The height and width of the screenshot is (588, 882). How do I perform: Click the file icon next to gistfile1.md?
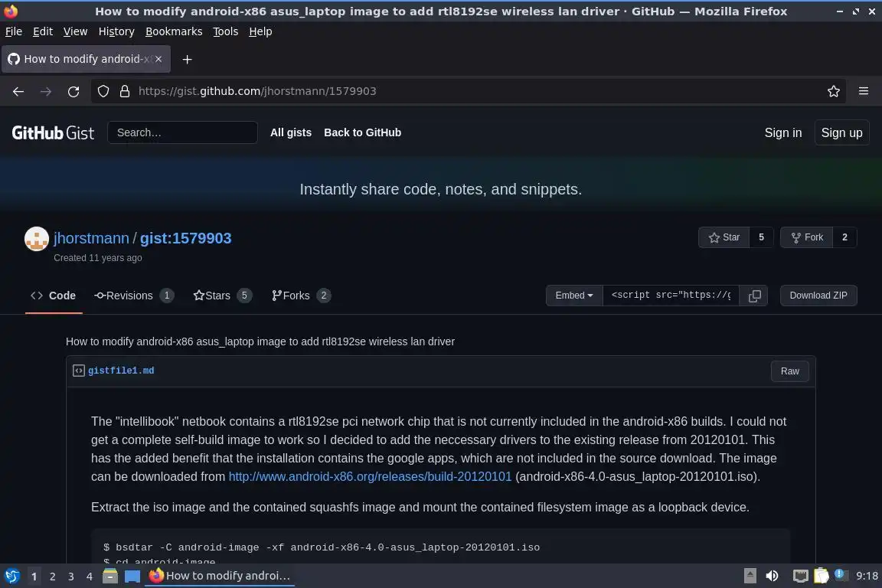pyautogui.click(x=79, y=371)
